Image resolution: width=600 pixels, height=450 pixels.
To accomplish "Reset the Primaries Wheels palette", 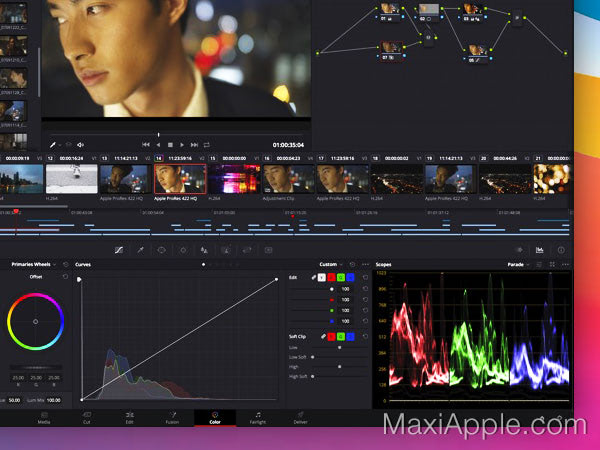I will coord(65,264).
